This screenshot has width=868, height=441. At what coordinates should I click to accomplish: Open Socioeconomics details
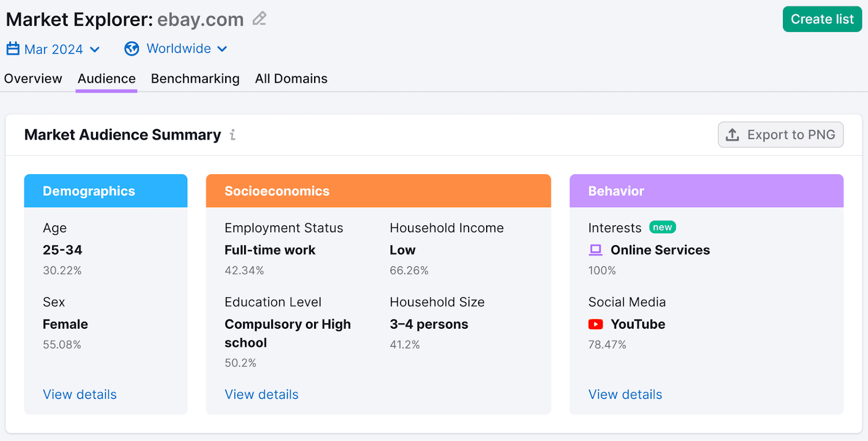pyautogui.click(x=261, y=394)
